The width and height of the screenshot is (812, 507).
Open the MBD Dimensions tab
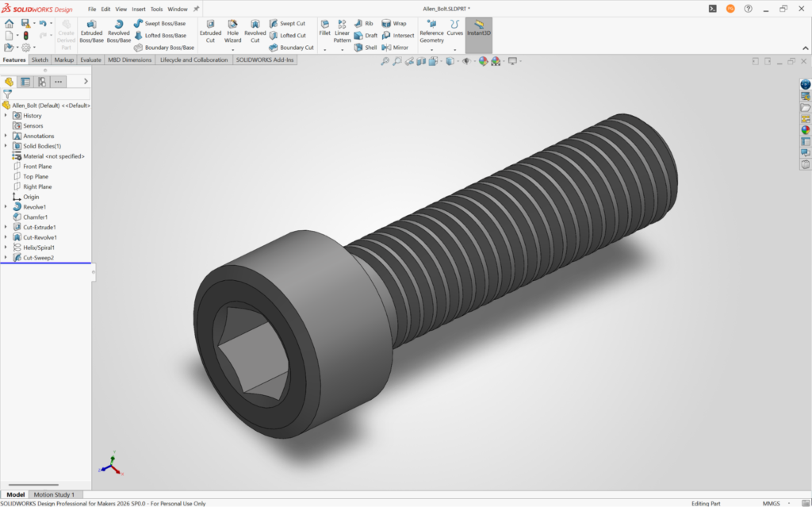coord(129,60)
